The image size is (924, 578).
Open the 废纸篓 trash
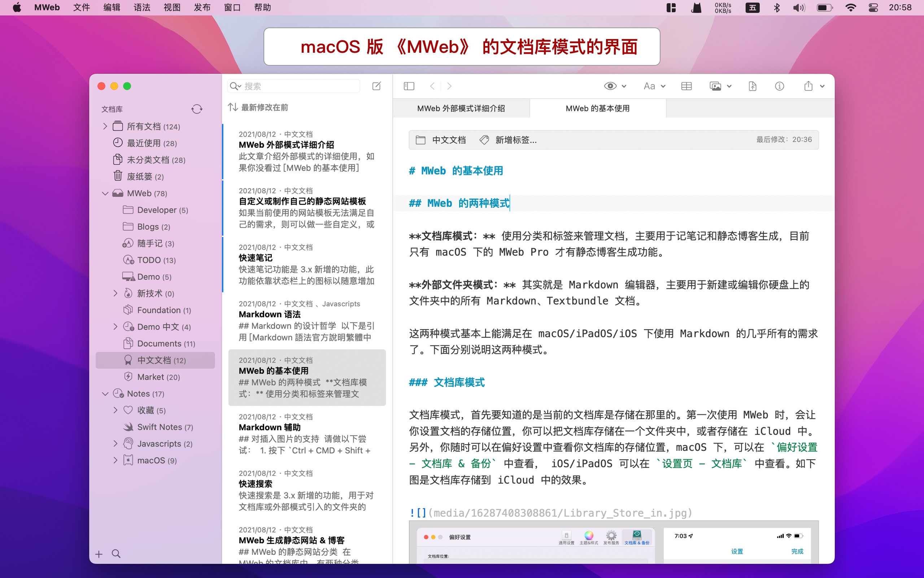[155, 176]
